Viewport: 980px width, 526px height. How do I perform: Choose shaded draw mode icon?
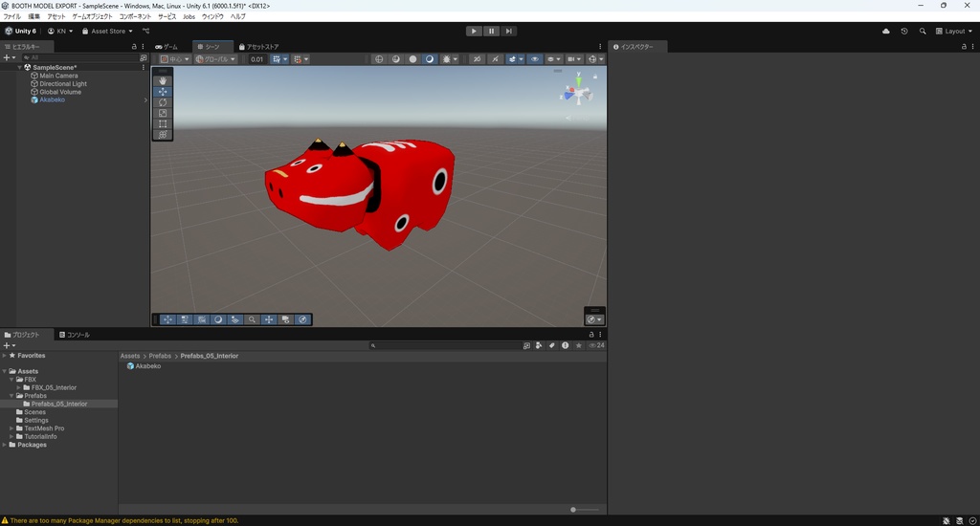(430, 58)
